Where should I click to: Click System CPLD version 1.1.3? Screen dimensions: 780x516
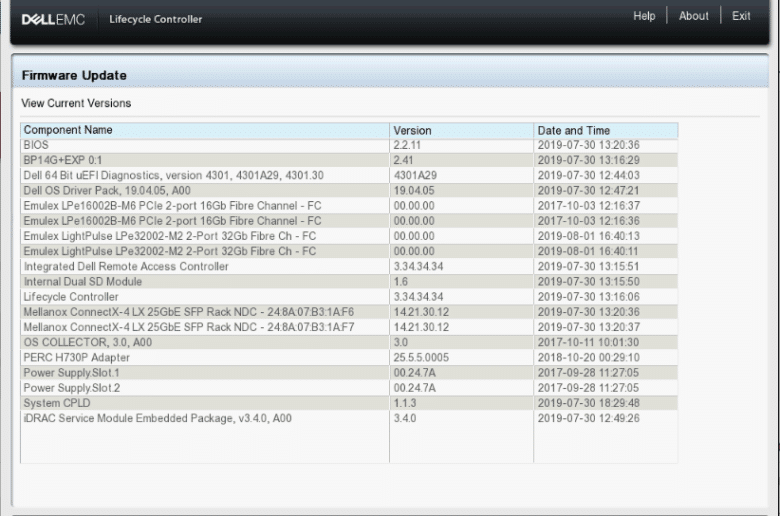462,403
